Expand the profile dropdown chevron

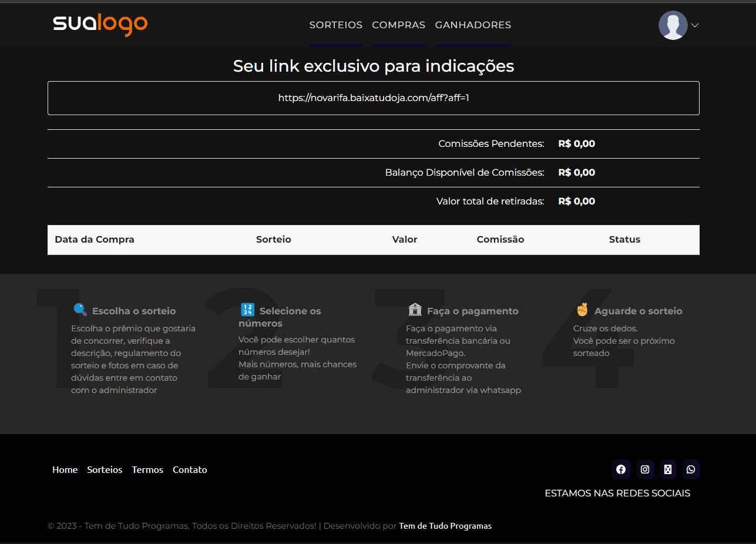[x=695, y=25]
